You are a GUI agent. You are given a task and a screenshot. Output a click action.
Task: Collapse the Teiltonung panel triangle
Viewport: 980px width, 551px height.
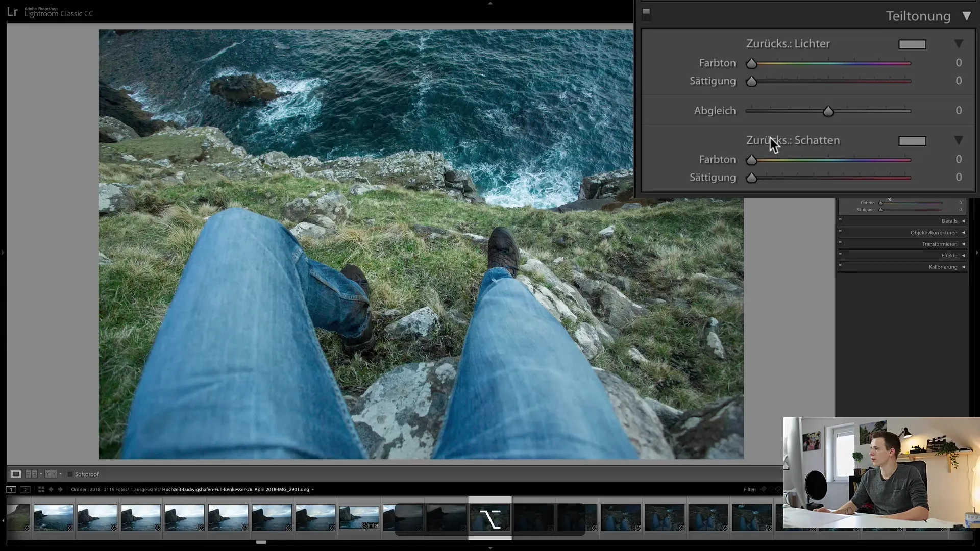coord(966,16)
